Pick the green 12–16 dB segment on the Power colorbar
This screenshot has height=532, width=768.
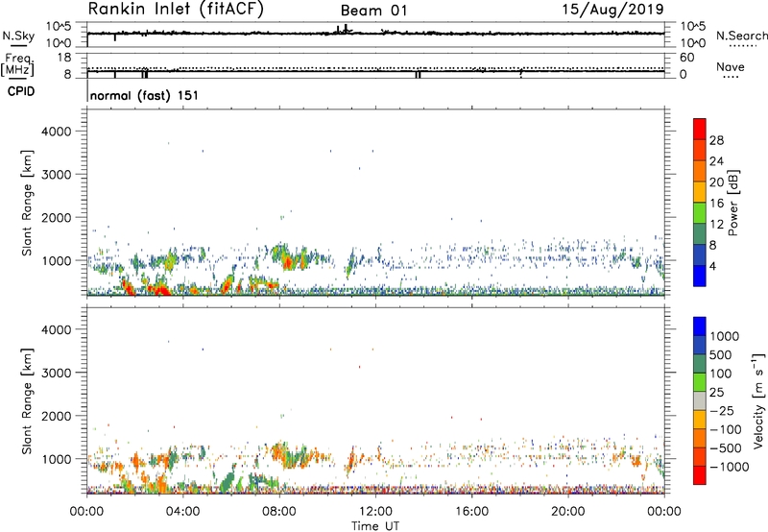tap(700, 212)
